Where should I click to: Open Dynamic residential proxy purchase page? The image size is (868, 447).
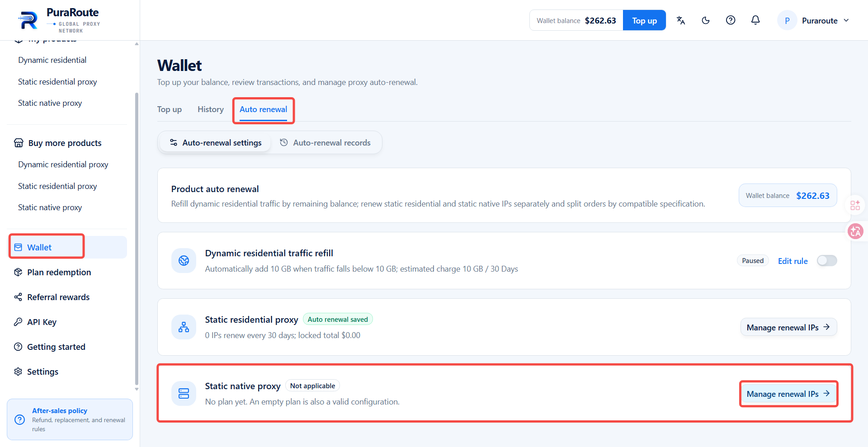click(x=63, y=165)
